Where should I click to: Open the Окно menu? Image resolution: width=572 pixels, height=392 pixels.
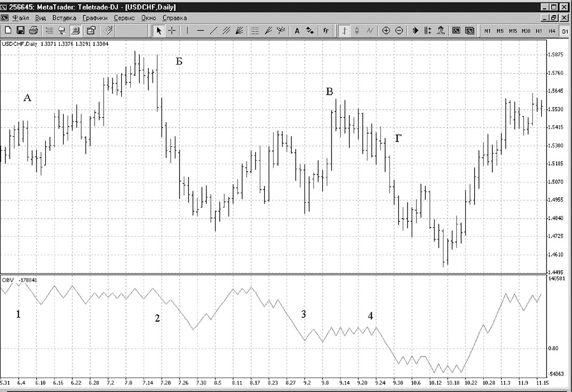(148, 18)
